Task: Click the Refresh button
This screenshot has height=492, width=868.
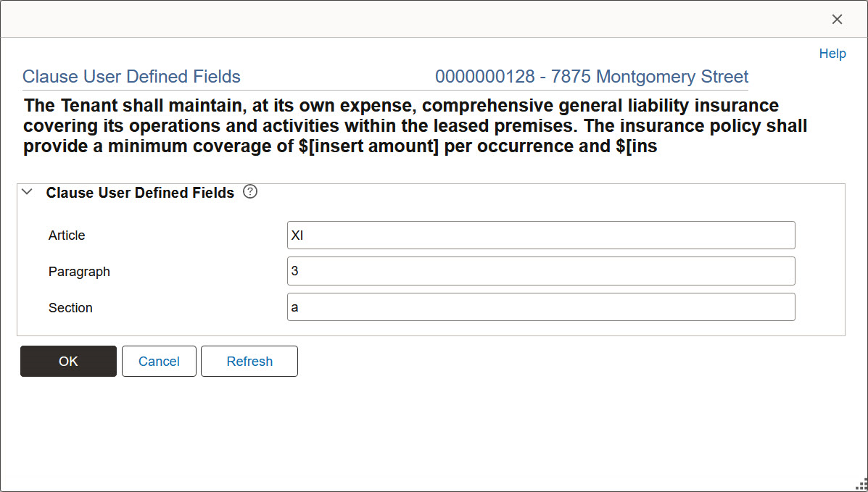Action: [249, 361]
